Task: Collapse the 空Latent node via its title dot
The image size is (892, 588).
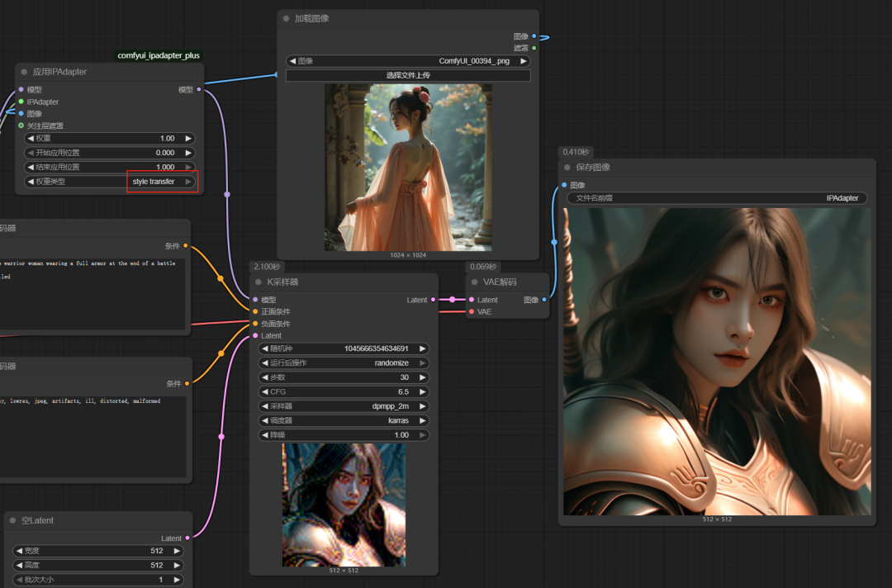Action: 12,520
